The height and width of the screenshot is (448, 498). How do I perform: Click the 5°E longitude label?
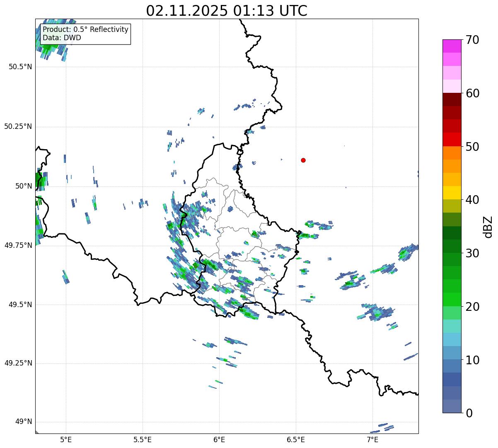[x=66, y=439]
